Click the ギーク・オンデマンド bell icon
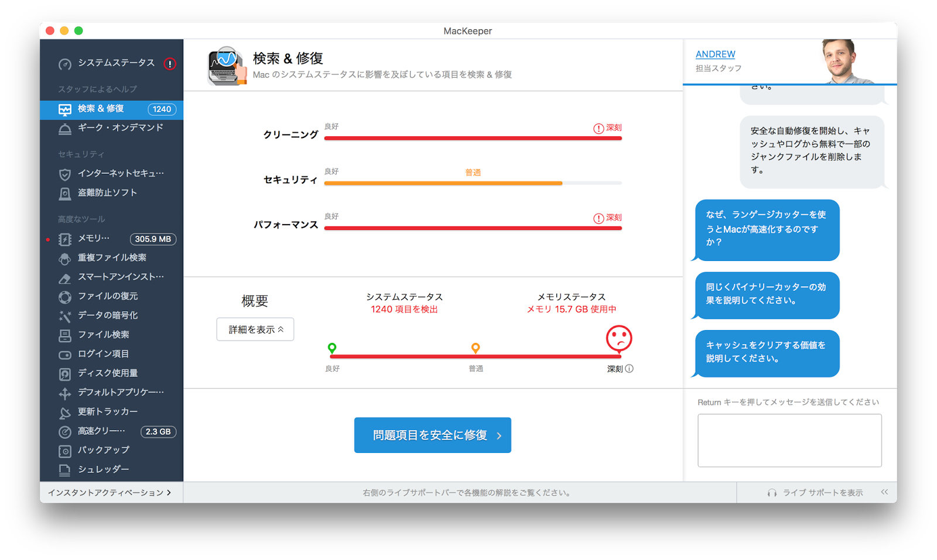The height and width of the screenshot is (560, 937). coord(65,129)
